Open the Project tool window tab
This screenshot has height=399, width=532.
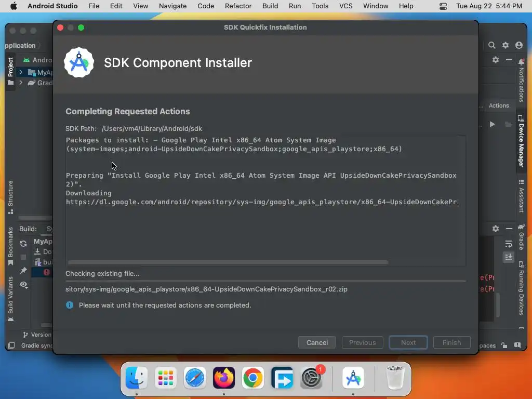click(10, 71)
